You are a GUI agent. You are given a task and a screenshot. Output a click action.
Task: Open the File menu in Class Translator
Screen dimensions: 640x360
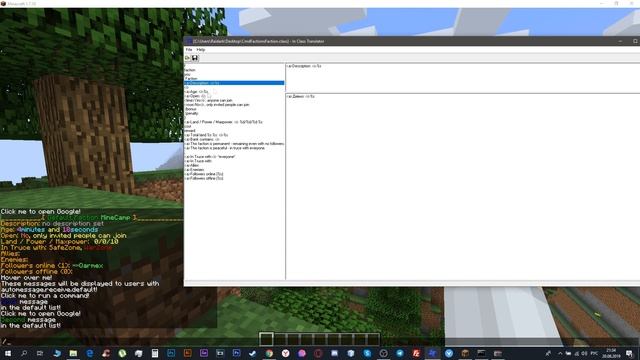189,50
